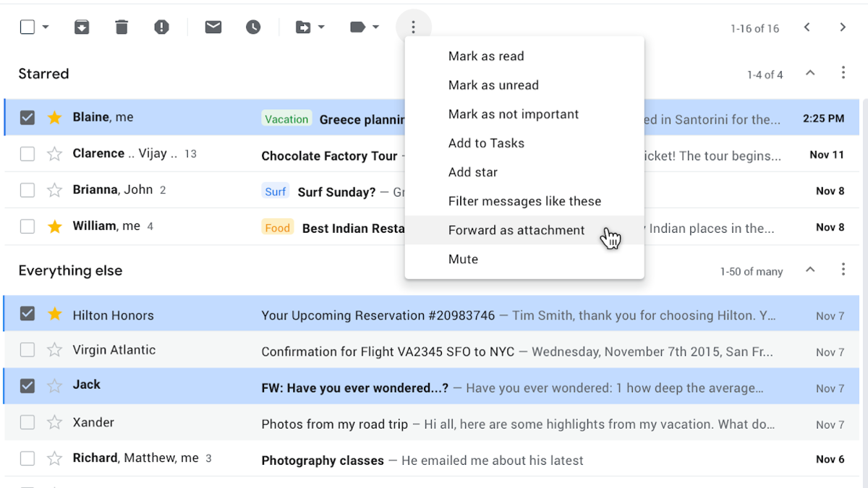The image size is (868, 488).
Task: Archive selected emails using toolbar icon
Action: tap(82, 27)
